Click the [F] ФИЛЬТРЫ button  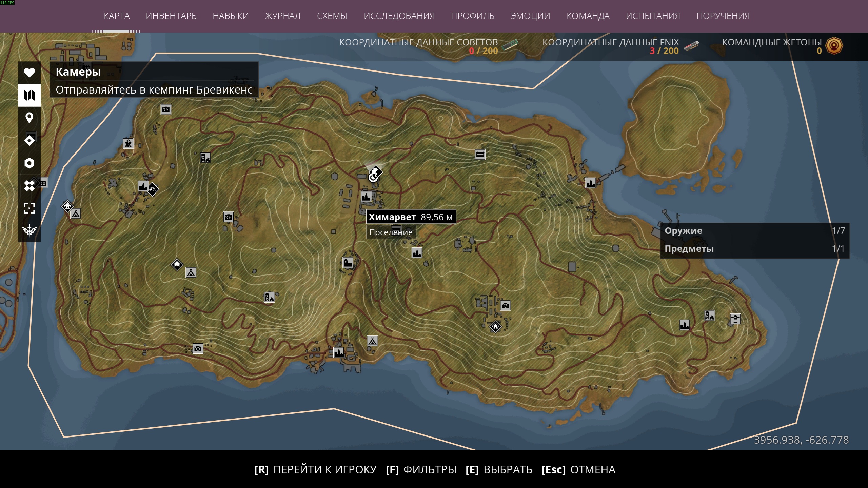[x=421, y=470]
